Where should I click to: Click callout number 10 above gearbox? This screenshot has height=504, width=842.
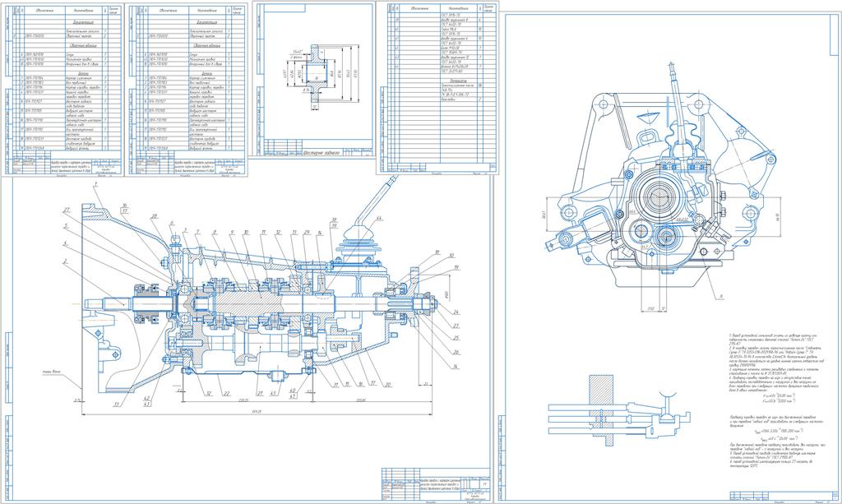246,232
